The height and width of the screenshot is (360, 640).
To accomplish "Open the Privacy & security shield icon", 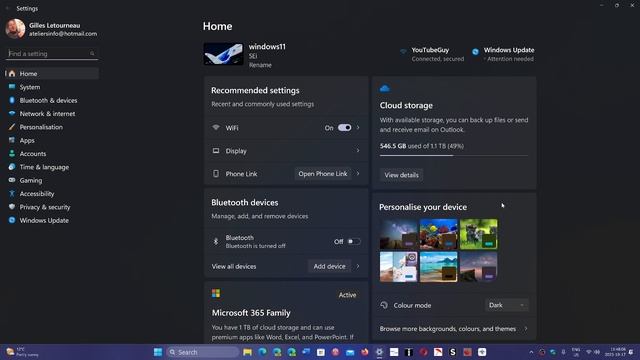I will pos(12,207).
